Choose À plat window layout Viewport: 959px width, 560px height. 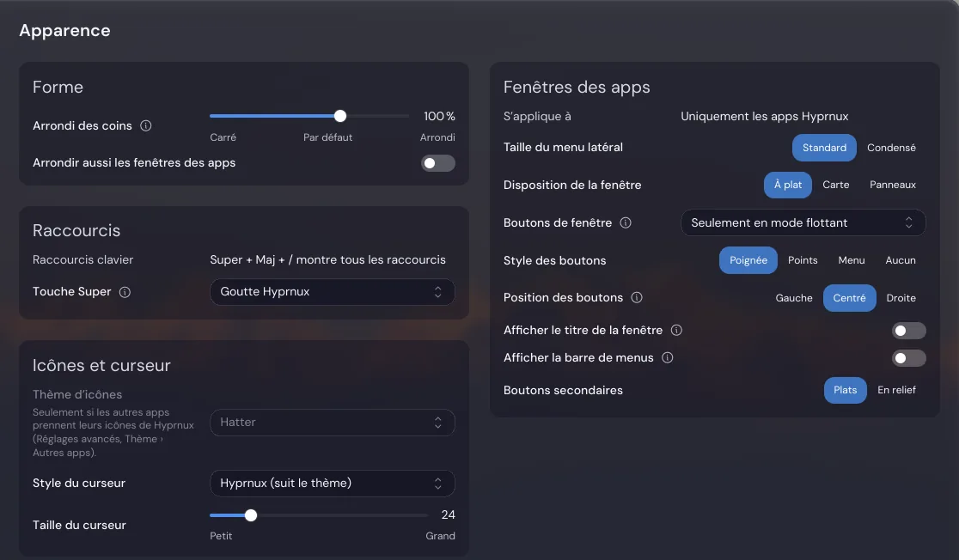788,185
